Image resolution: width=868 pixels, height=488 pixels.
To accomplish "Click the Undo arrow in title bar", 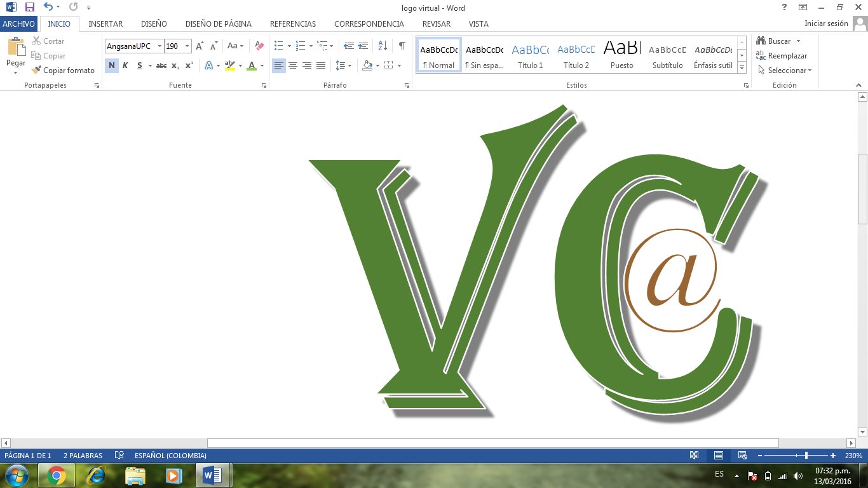I will (x=48, y=8).
